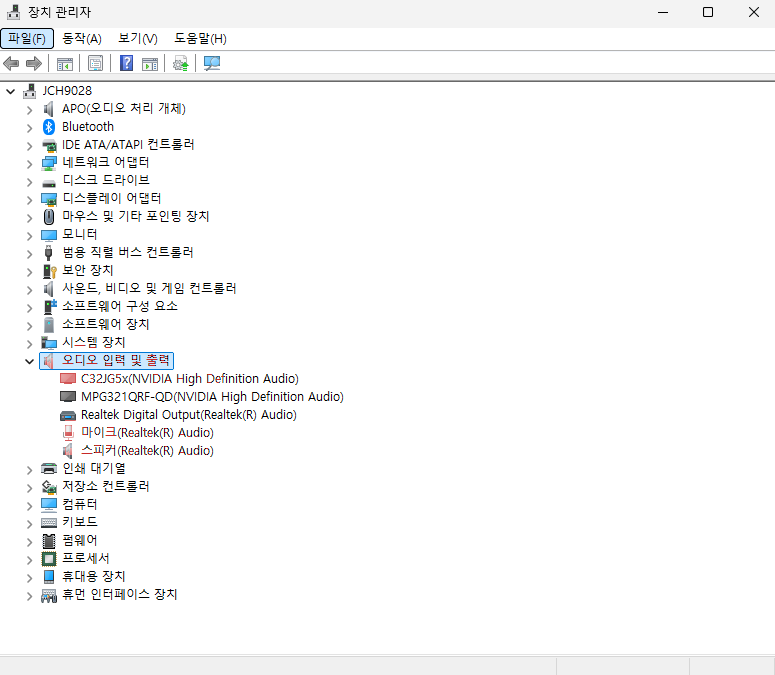Toggle the action pane toolbar icon
The height and width of the screenshot is (675, 775).
[x=150, y=63]
